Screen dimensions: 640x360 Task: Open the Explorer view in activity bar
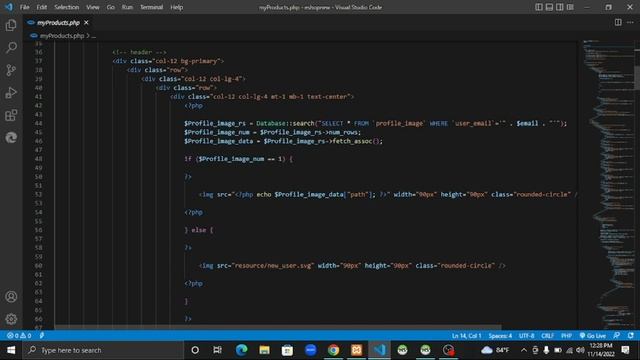click(x=11, y=25)
